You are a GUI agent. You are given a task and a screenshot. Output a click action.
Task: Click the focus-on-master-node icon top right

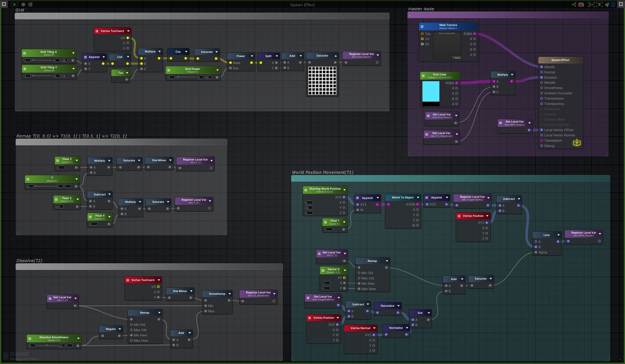coord(600,4)
